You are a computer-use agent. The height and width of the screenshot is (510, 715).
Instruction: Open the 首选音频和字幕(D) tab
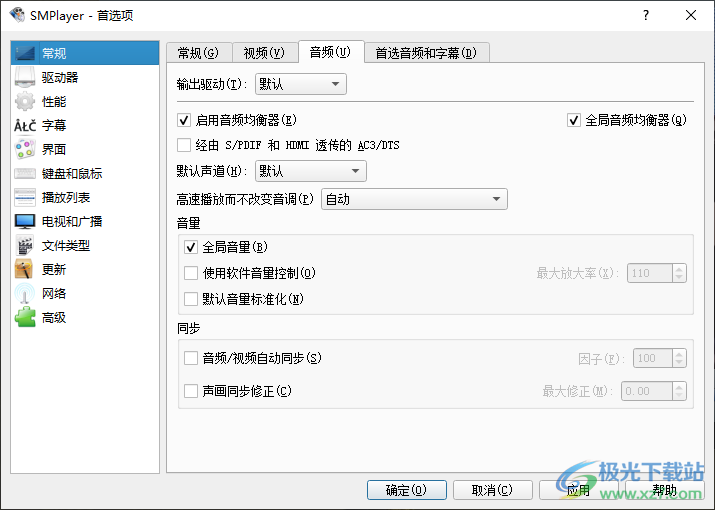pos(427,53)
